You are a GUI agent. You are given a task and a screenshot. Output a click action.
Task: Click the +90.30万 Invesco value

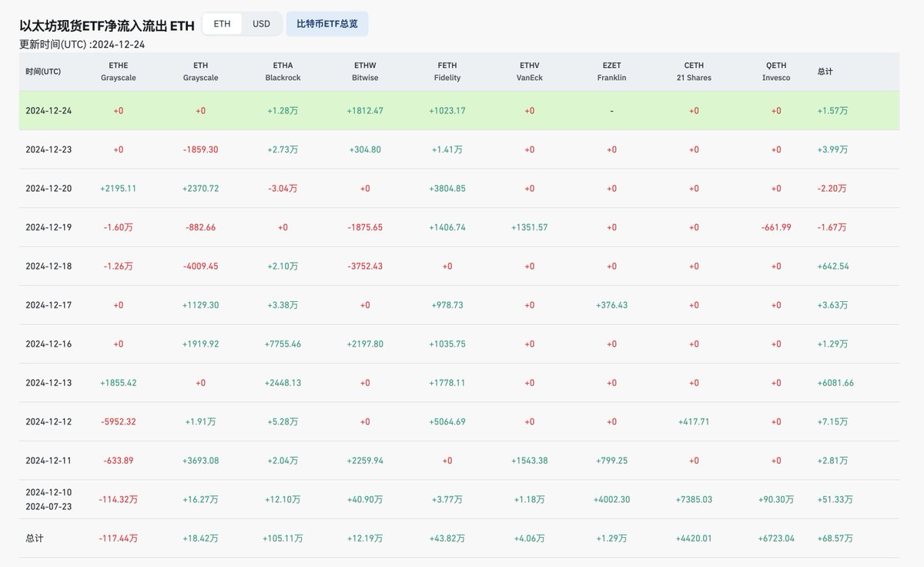[x=776, y=499]
